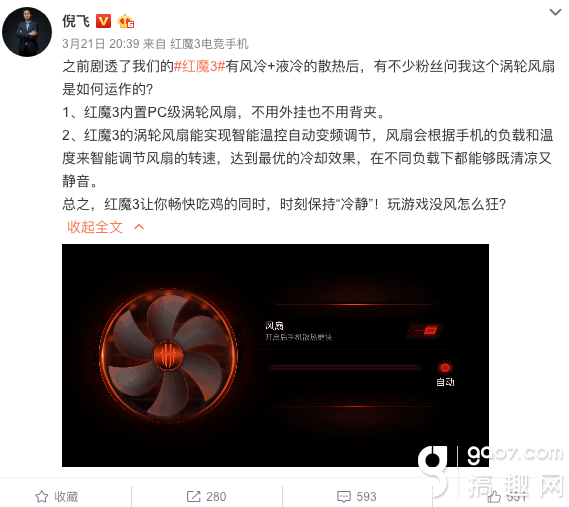This screenshot has width=569, height=507.
Task: Toggle the 风扇 fan switch
Action: coord(425,330)
